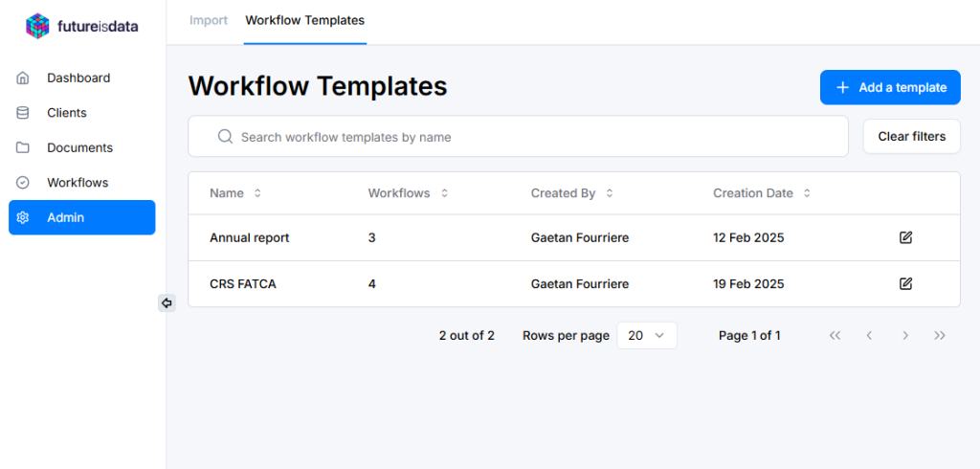Switch to the Import tab
Viewport: 980px width, 469px height.
click(209, 20)
